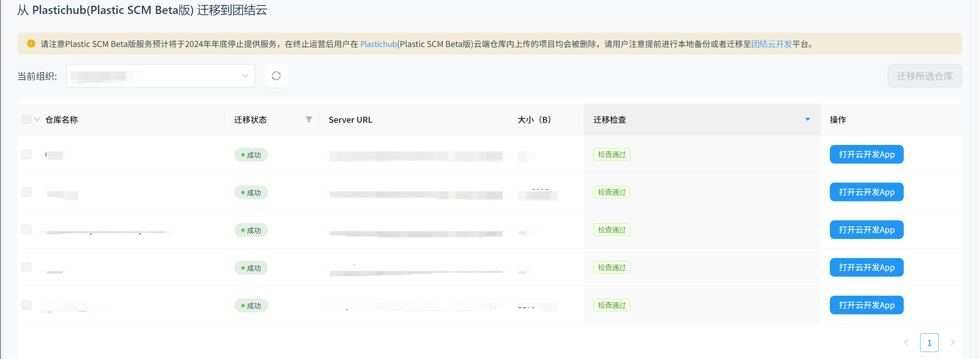980x359 pixels.
Task: Toggle the select-all checkbox in the table header
Action: click(x=26, y=119)
